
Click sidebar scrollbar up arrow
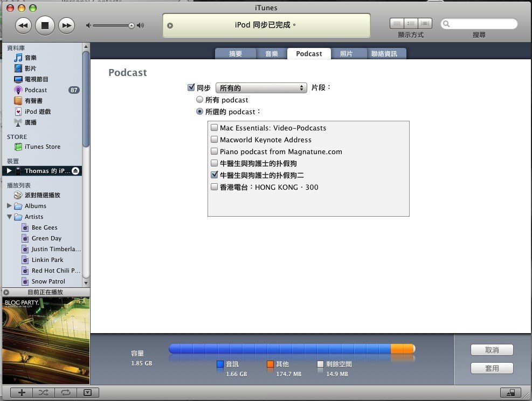click(x=86, y=46)
